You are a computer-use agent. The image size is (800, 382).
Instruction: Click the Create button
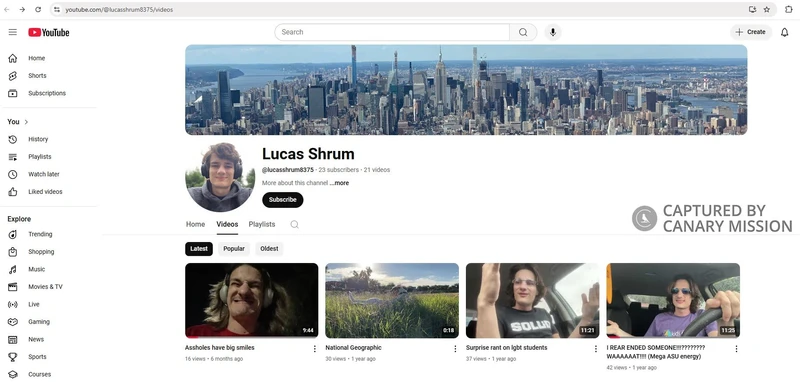(751, 32)
